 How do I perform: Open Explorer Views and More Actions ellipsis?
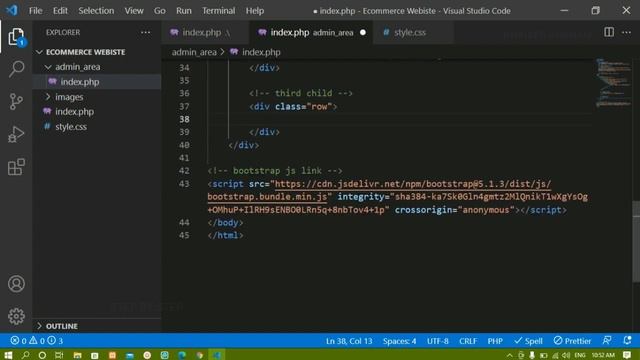point(145,32)
